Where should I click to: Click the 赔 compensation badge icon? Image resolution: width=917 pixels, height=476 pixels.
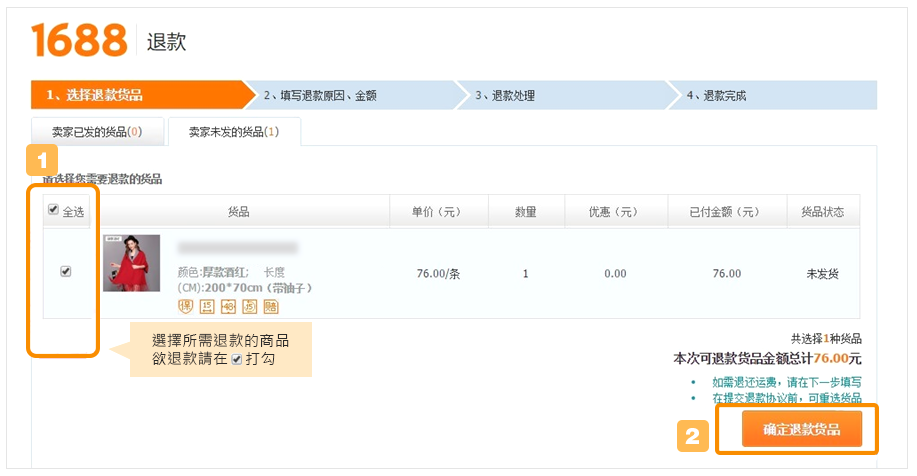pyautogui.click(x=271, y=306)
